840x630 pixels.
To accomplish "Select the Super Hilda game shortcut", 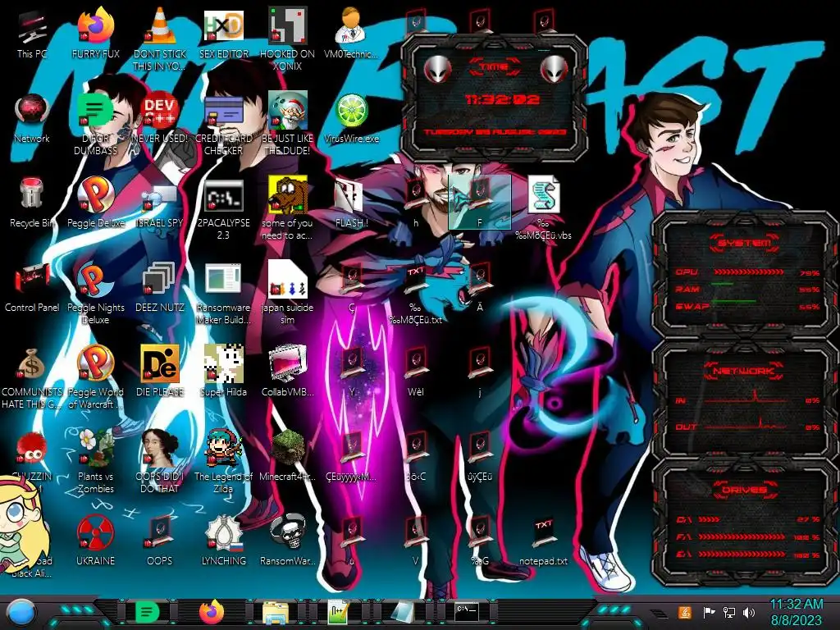I will [223, 372].
